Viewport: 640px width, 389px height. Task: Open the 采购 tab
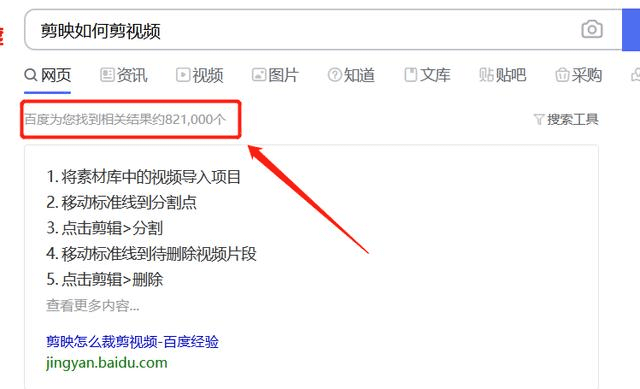click(x=579, y=75)
